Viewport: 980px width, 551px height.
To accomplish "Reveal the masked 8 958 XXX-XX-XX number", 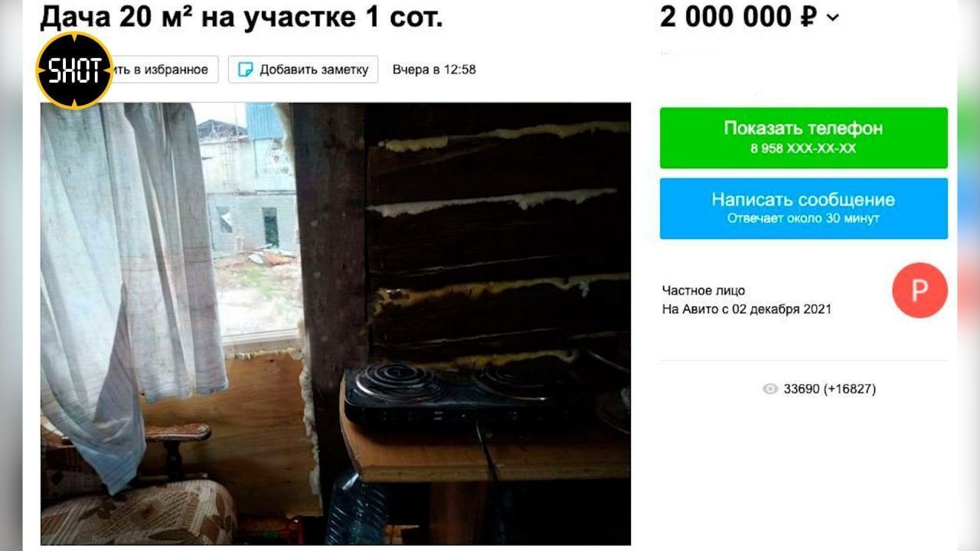I will (x=803, y=148).
